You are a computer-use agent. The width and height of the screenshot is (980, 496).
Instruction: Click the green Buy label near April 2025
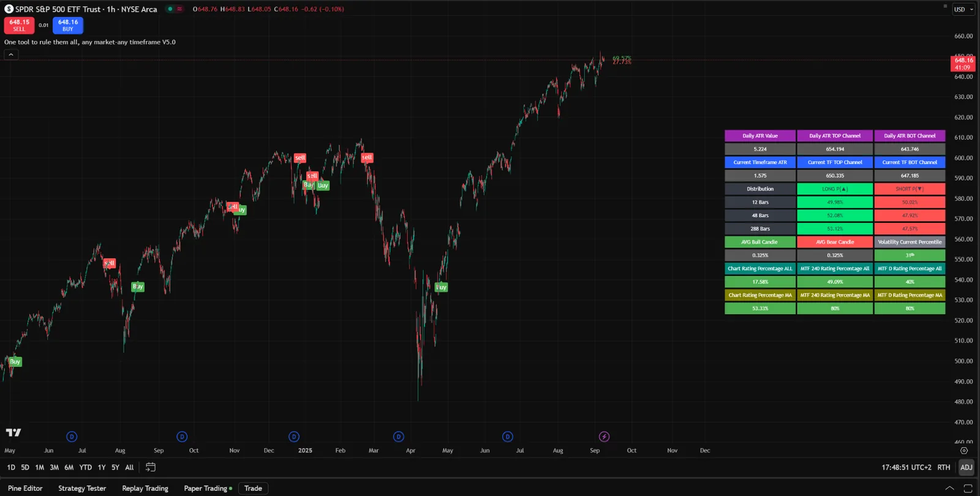pos(441,287)
